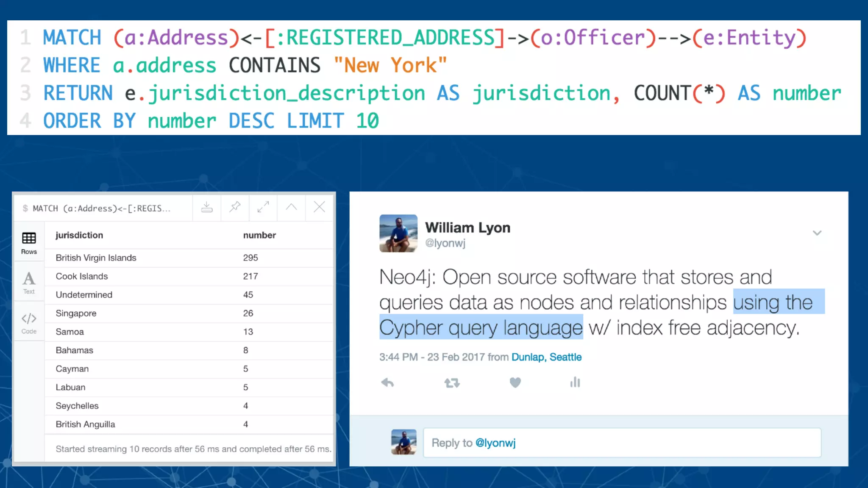Pin the query result frame
This screenshot has height=488, width=868.
pyautogui.click(x=235, y=207)
